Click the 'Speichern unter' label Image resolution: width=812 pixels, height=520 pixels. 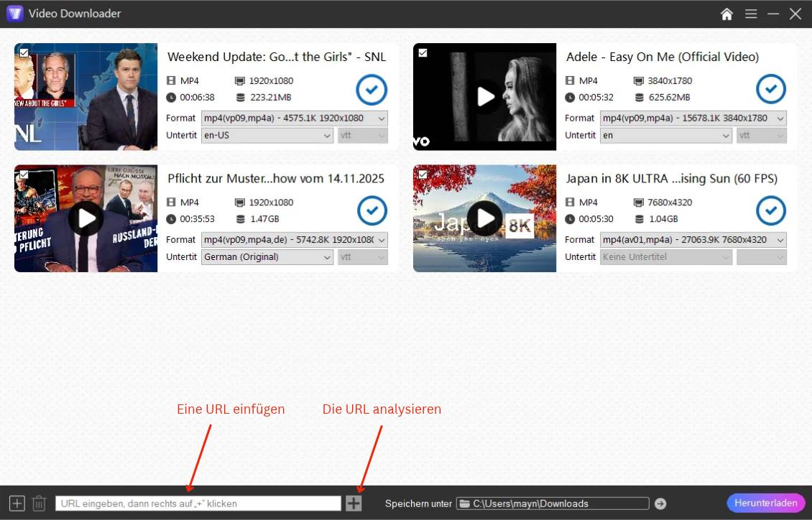pos(418,503)
